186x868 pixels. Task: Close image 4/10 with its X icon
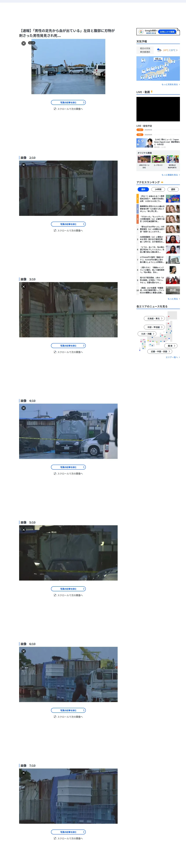click(x=24, y=408)
